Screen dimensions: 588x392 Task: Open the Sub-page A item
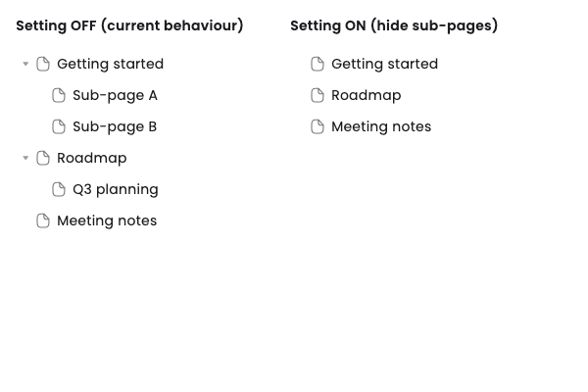115,96
